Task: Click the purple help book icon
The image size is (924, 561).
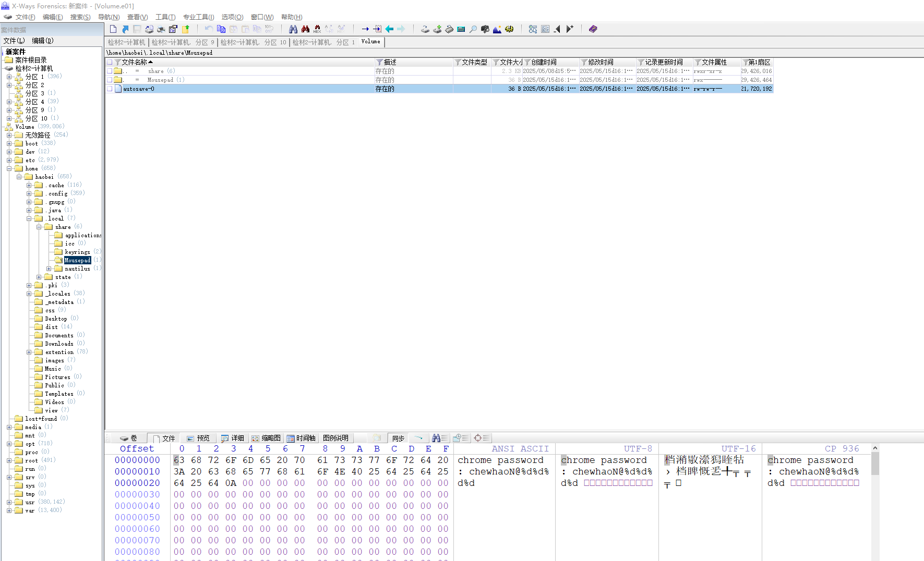Action: click(x=593, y=29)
